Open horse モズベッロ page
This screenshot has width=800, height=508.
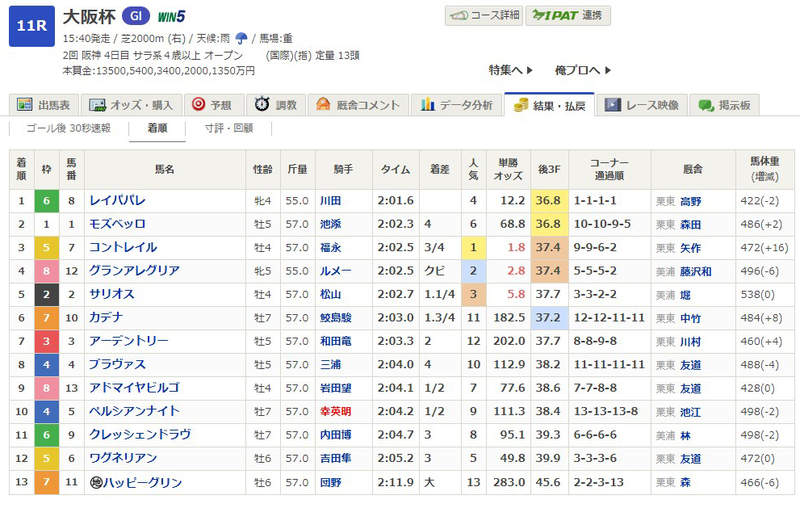117,224
